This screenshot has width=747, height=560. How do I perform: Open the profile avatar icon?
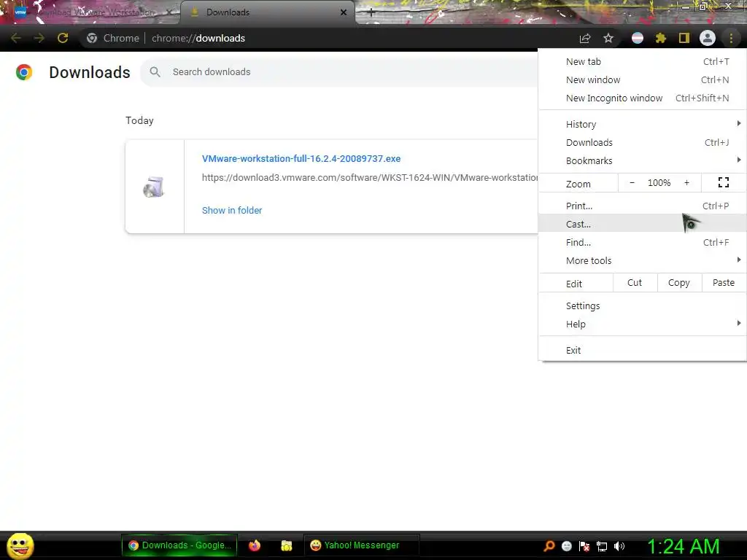pyautogui.click(x=708, y=38)
